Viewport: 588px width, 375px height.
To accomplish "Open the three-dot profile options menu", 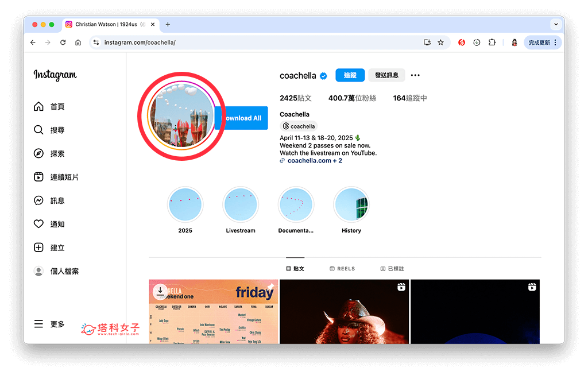I will coord(415,75).
